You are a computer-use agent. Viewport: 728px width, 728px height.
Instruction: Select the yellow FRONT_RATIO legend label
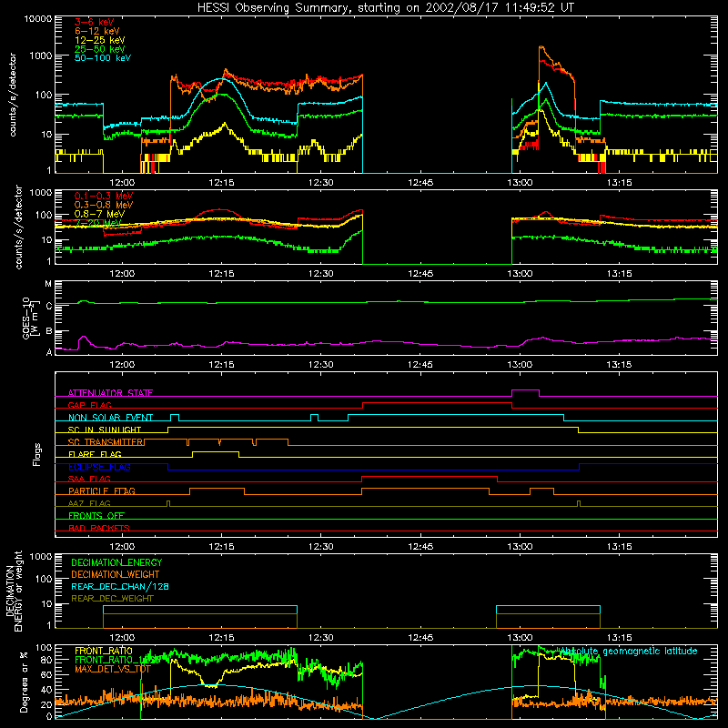click(104, 651)
